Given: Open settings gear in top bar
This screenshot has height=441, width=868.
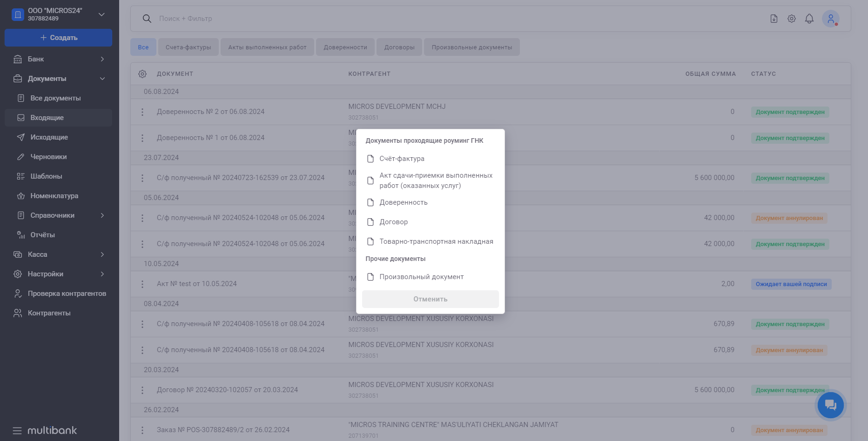Looking at the screenshot, I should tap(791, 19).
